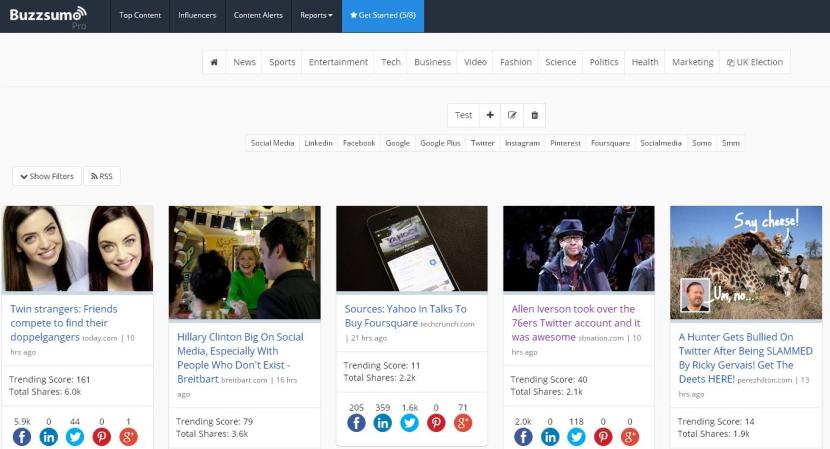This screenshot has height=449, width=830.
Task: Switch to the Influencers tab
Action: [x=196, y=16]
